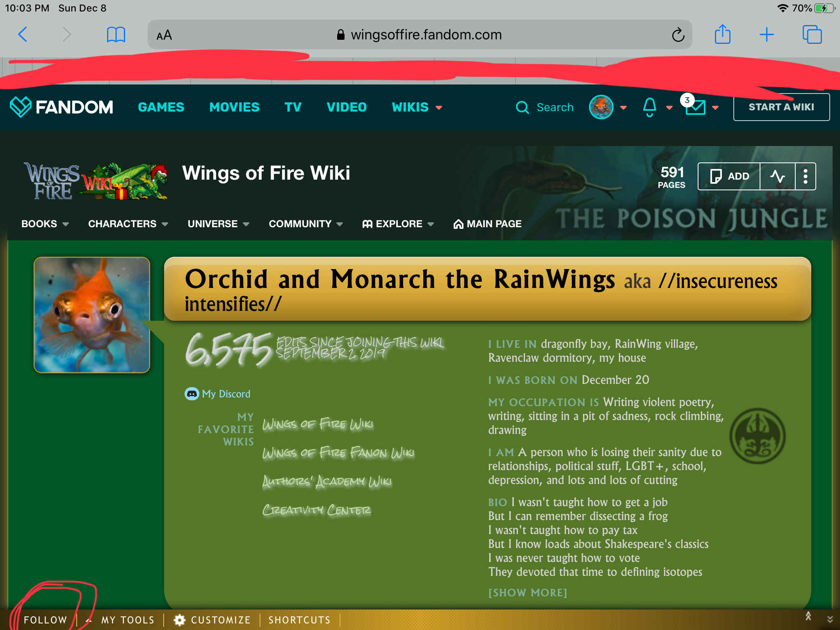The width and height of the screenshot is (840, 630).
Task: Open the MAIN PAGE link
Action: coord(487,224)
